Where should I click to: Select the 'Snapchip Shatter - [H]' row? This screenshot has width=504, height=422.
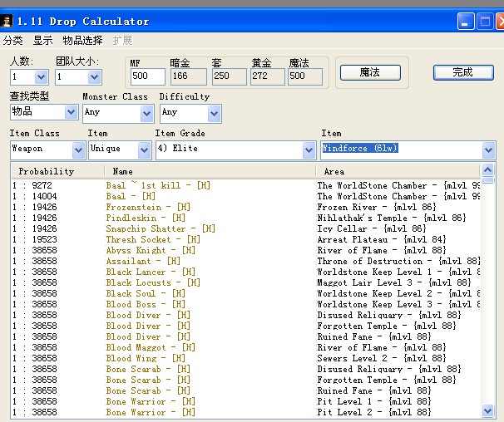[246, 228]
